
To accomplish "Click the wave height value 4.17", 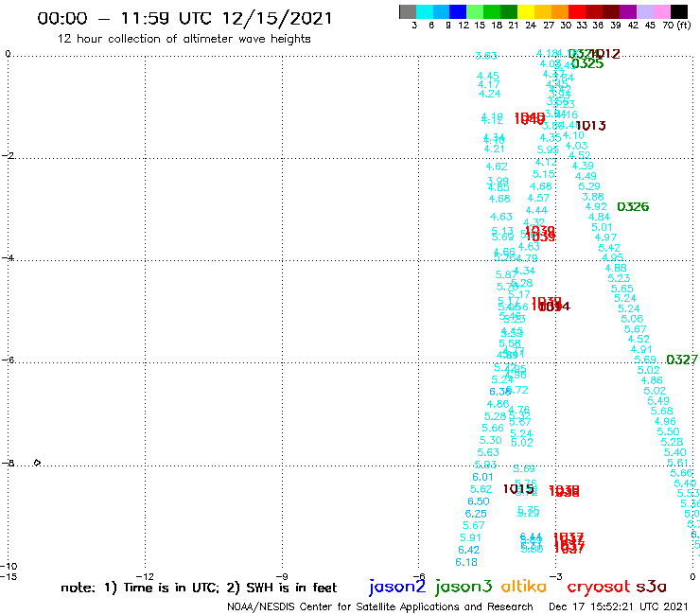I will (489, 84).
